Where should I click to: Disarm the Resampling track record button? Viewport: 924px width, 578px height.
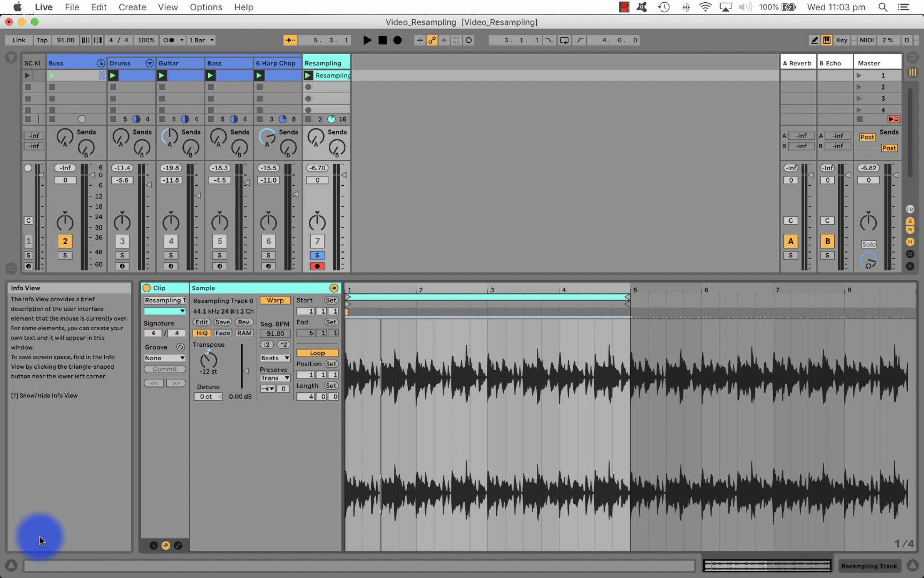[317, 266]
